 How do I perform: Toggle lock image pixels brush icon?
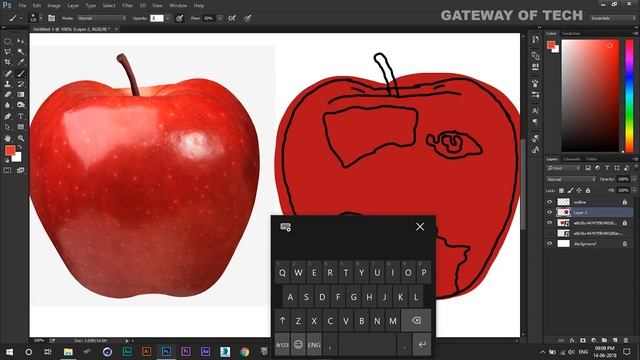pos(570,191)
